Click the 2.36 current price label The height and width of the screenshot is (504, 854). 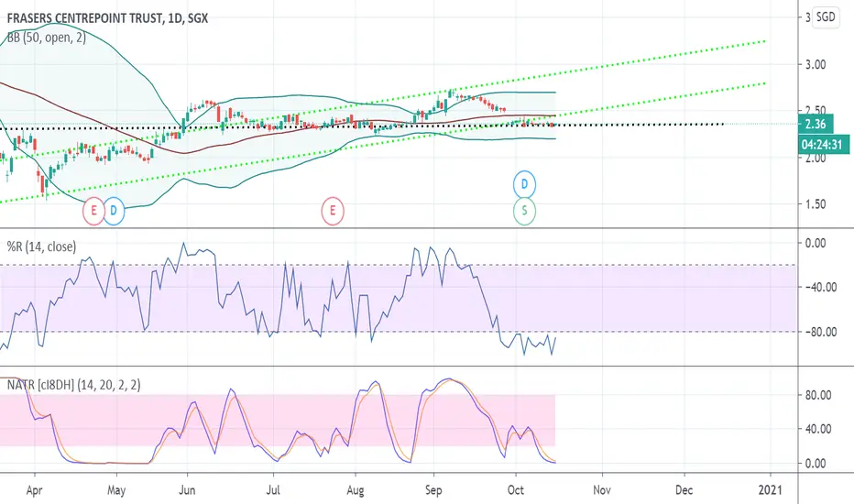(x=816, y=125)
